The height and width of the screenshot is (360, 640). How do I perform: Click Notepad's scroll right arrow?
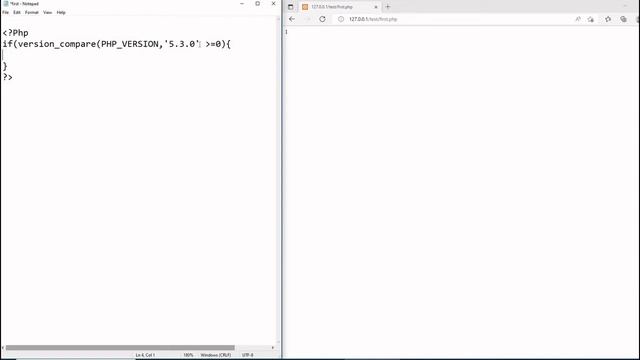[273, 348]
